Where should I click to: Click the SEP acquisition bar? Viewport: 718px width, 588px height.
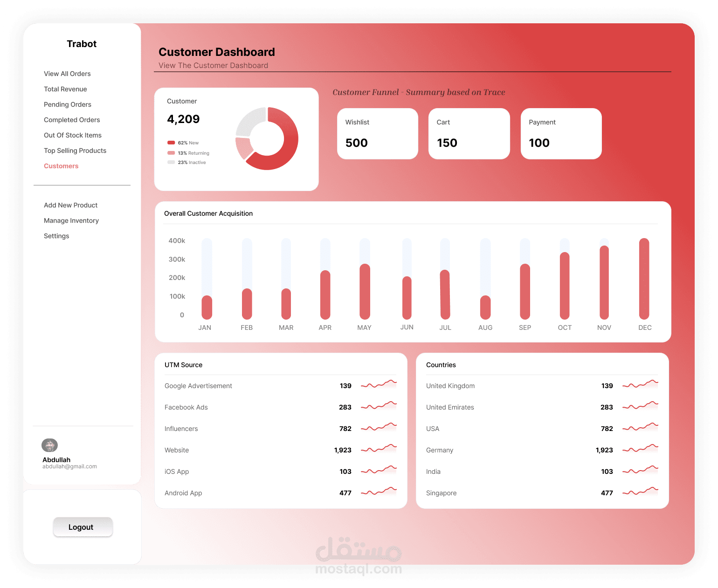525,292
